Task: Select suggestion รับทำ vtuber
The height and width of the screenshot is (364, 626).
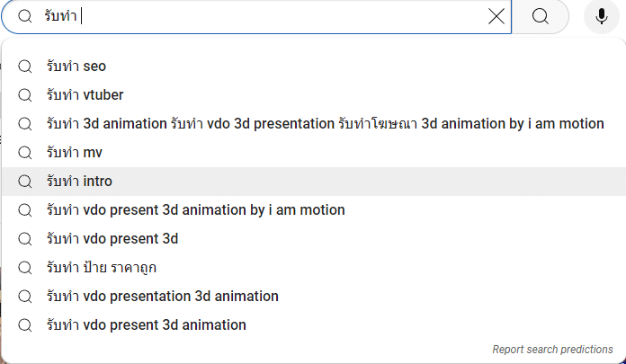Action: pyautogui.click(x=85, y=95)
